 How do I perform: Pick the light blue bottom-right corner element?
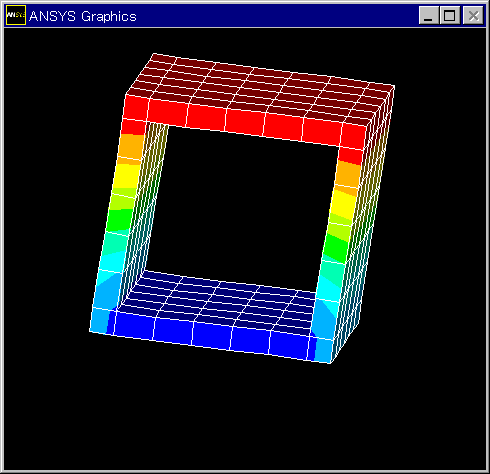pos(323,350)
